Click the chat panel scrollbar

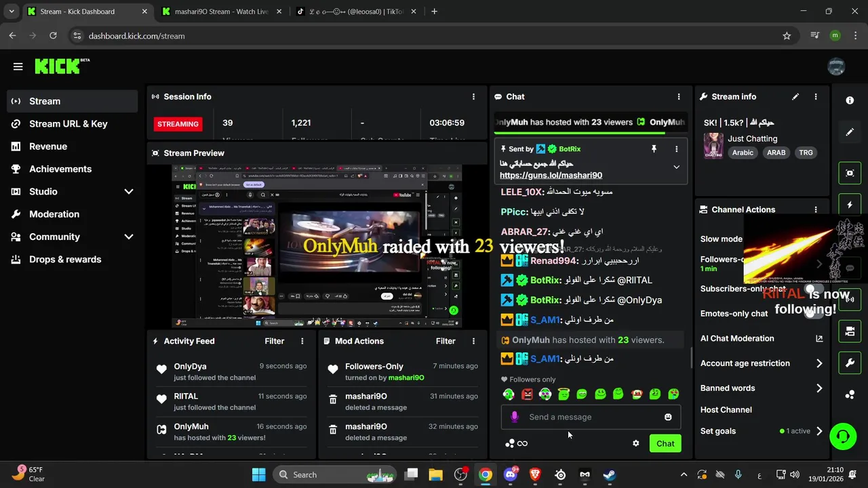coord(691,357)
